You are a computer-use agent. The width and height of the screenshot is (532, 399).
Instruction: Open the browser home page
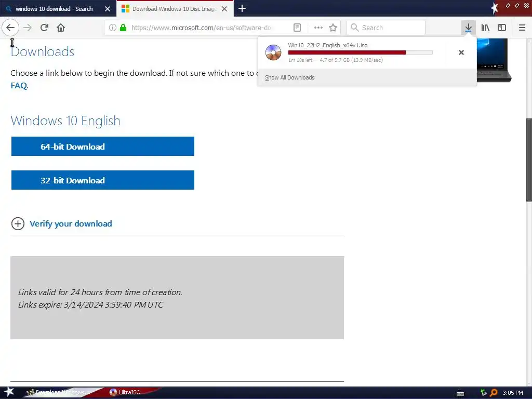pyautogui.click(x=61, y=28)
